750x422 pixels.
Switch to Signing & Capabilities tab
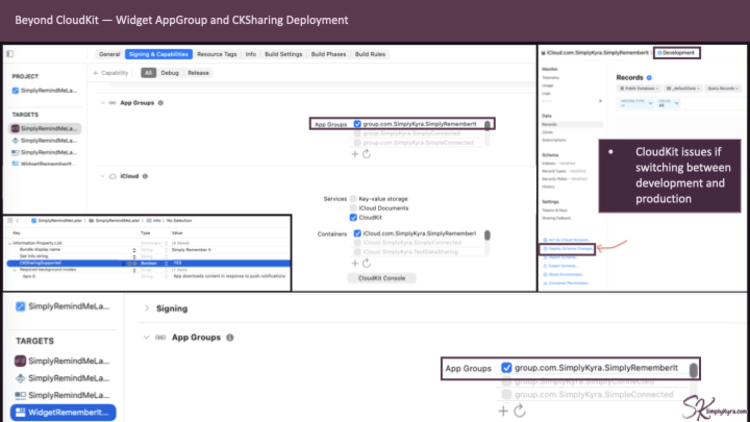(x=158, y=54)
